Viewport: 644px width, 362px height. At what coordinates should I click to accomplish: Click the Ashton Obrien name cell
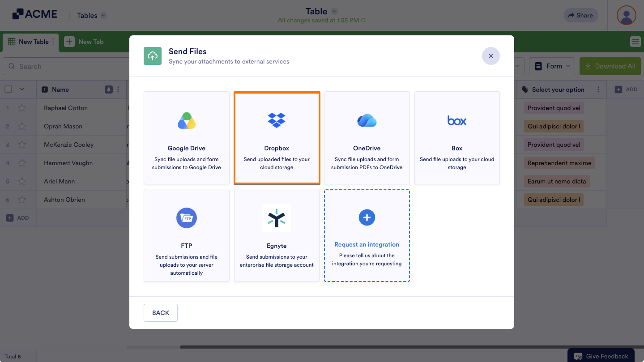[81, 200]
